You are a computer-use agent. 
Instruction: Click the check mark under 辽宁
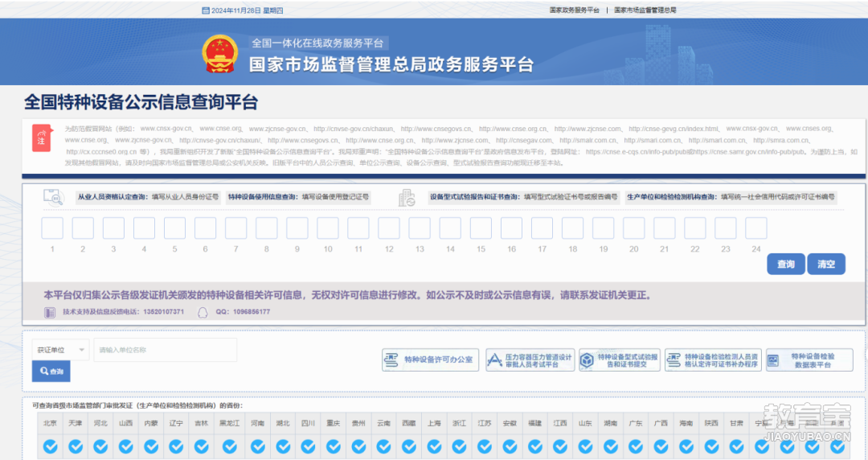coord(176,446)
